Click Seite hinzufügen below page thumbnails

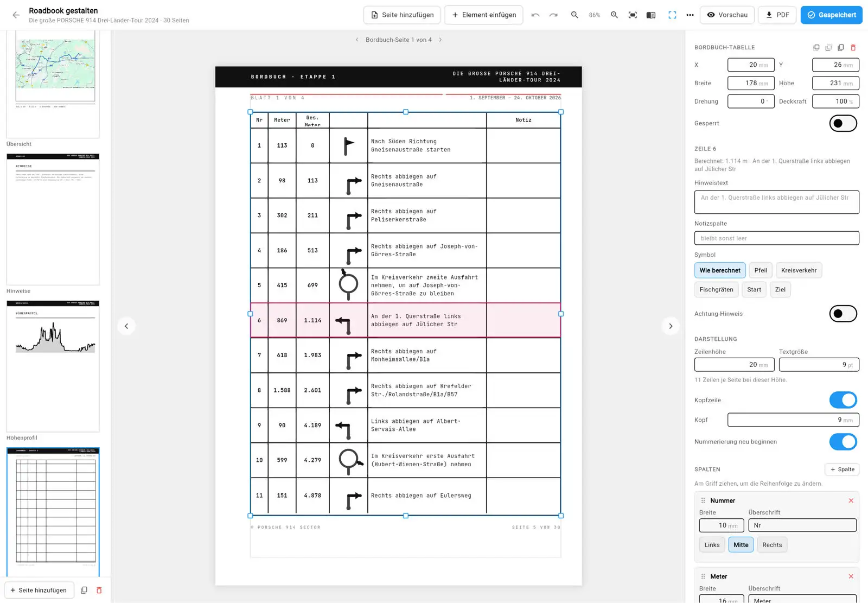point(39,590)
